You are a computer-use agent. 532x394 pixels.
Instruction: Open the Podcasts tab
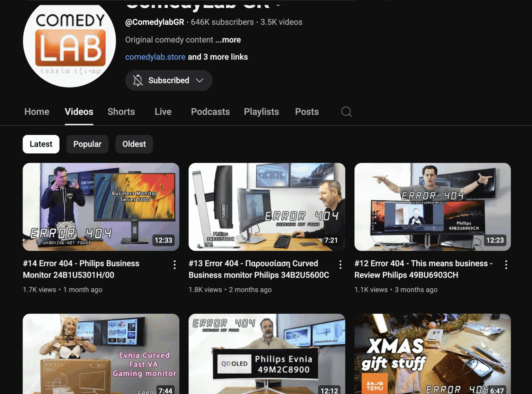point(210,111)
